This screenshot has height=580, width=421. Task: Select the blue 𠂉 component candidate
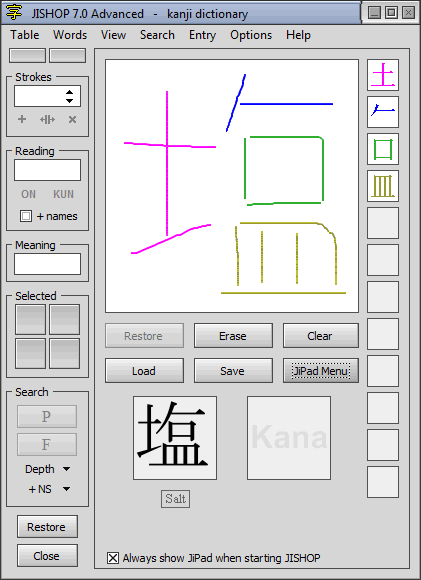click(x=383, y=112)
